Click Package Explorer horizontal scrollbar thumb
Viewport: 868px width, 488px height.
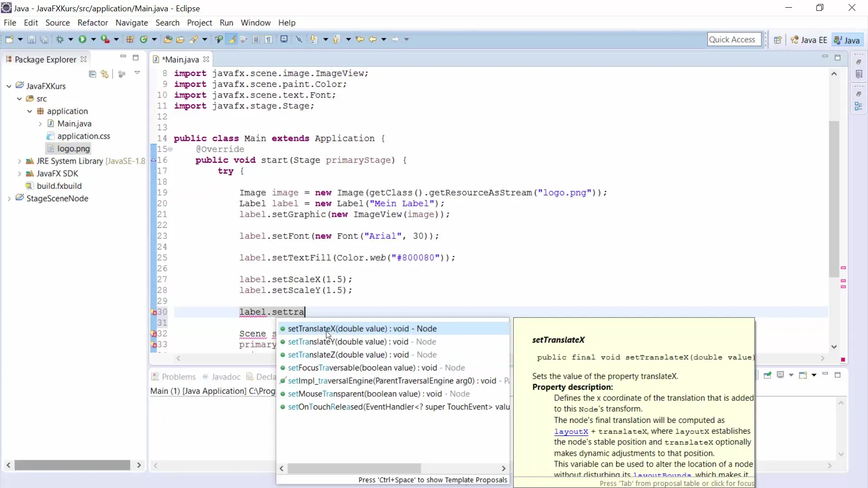click(72, 465)
